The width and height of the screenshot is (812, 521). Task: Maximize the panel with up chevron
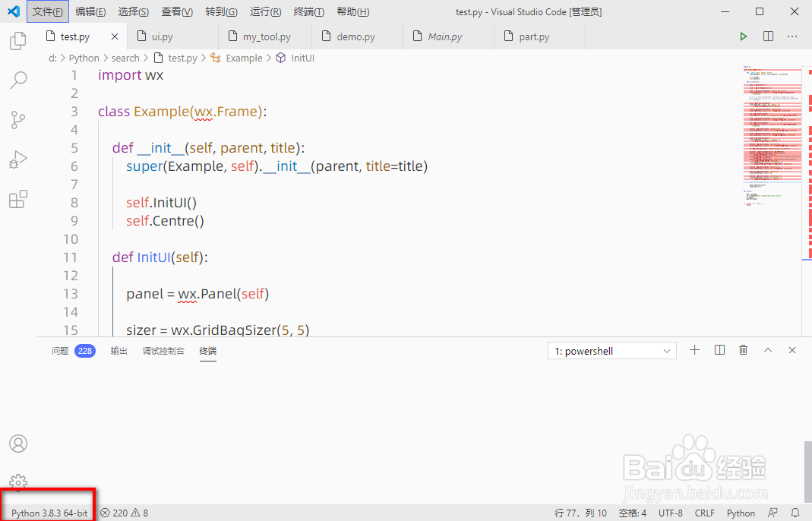pos(768,350)
